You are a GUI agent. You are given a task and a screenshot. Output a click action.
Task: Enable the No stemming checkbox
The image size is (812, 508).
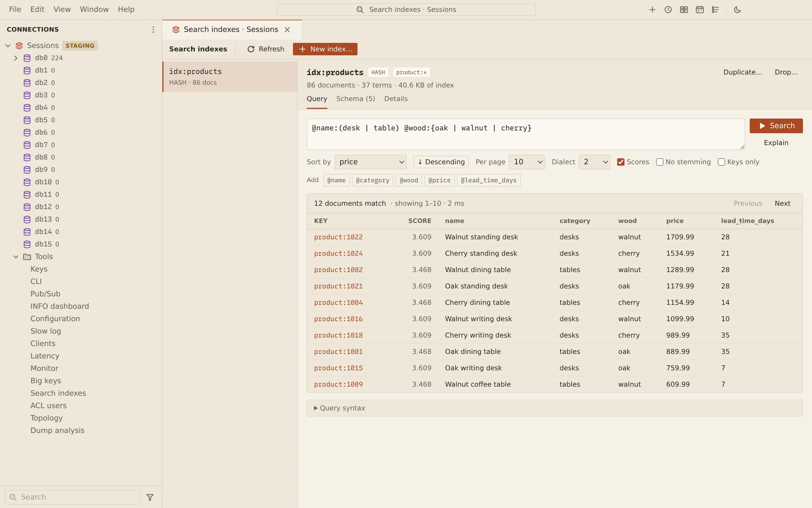pos(660,162)
